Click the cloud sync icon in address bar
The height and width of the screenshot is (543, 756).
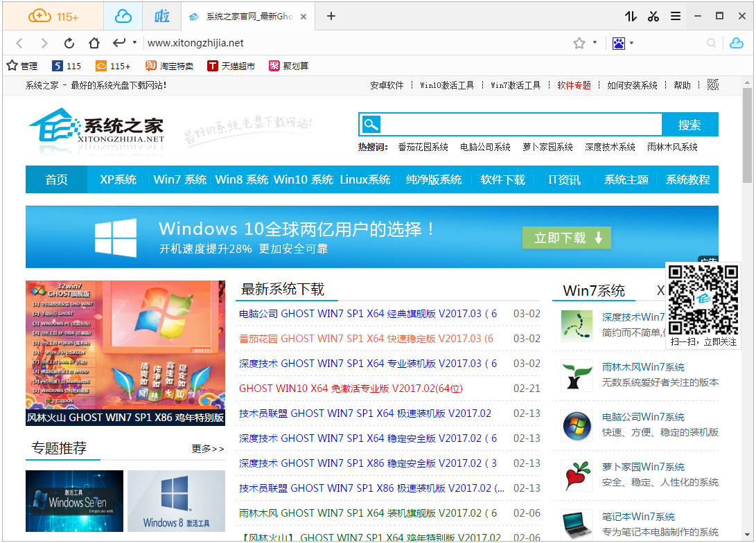click(736, 43)
